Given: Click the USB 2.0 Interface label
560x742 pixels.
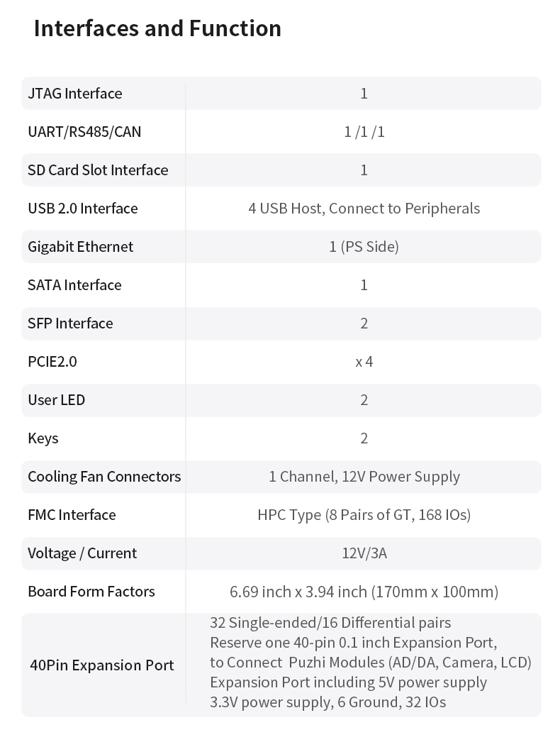Looking at the screenshot, I should coord(82,209).
